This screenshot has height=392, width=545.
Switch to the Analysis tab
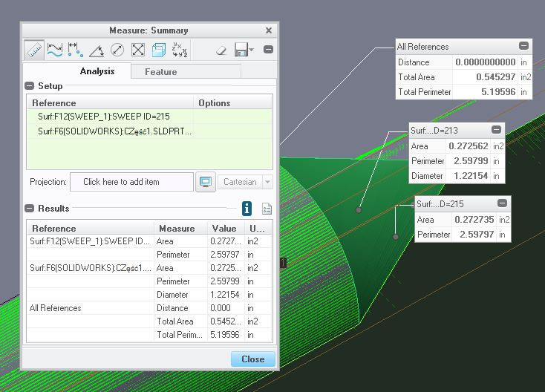pyautogui.click(x=97, y=71)
